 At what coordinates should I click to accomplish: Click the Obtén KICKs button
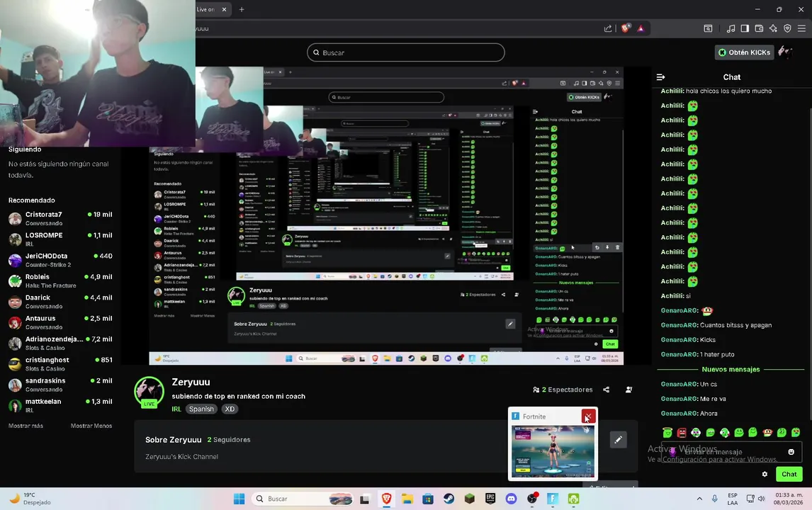[x=744, y=52]
